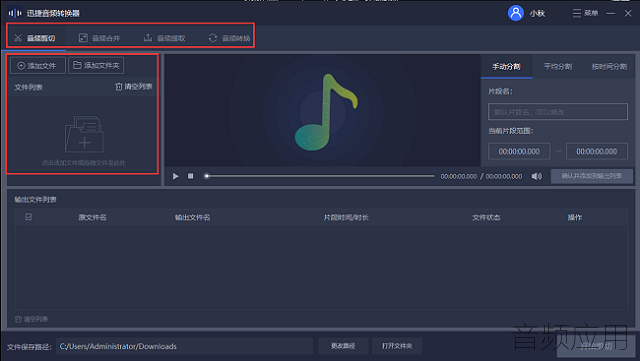640x361 pixels.
Task: Open the 菜单 hamburger menu
Action: (585, 13)
